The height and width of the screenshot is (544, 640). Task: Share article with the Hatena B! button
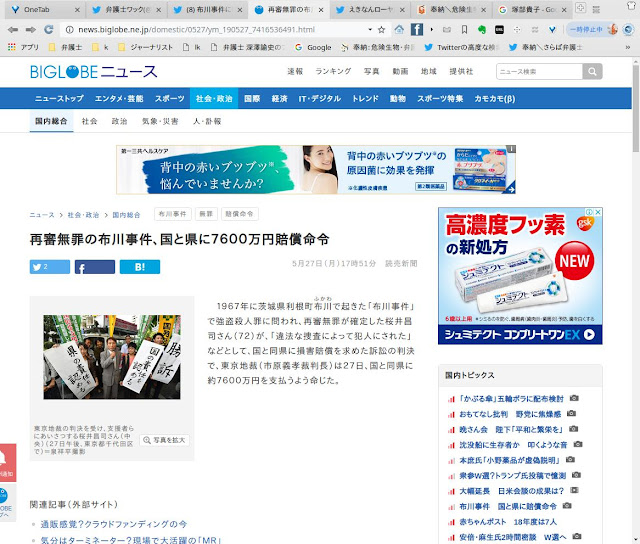[x=140, y=267]
